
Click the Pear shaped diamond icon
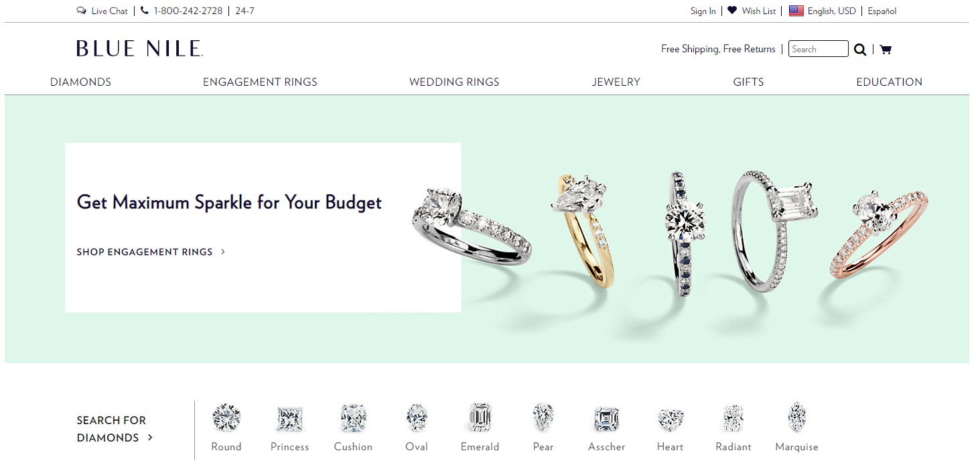[543, 417]
